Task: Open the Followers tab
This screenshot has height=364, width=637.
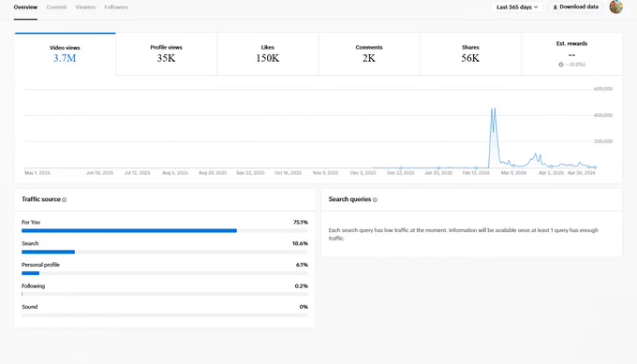Action: click(116, 7)
